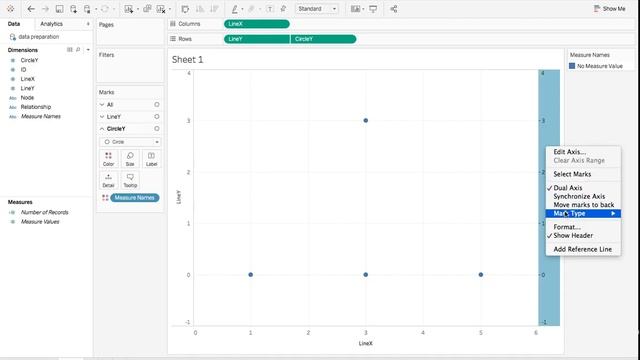Click the Sheet 1 title
Viewport: 640px width, 360px height.
[x=187, y=60]
